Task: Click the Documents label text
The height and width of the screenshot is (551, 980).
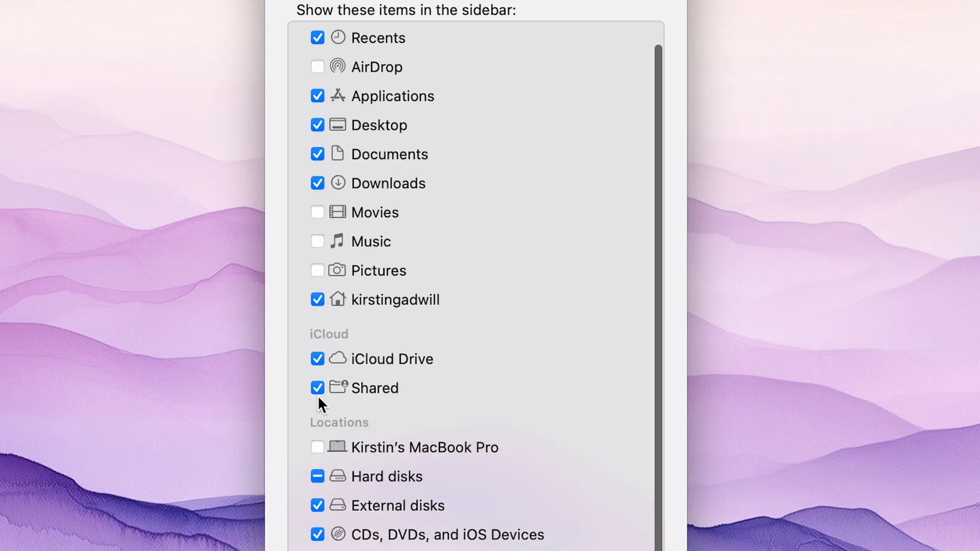Action: 389,154
